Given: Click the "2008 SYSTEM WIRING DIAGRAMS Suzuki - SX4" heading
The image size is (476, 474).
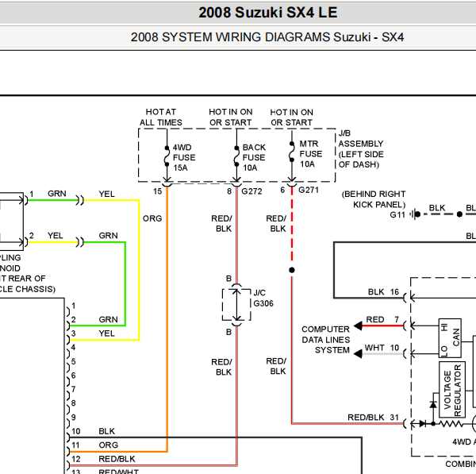Looking at the screenshot, I should click(267, 37).
